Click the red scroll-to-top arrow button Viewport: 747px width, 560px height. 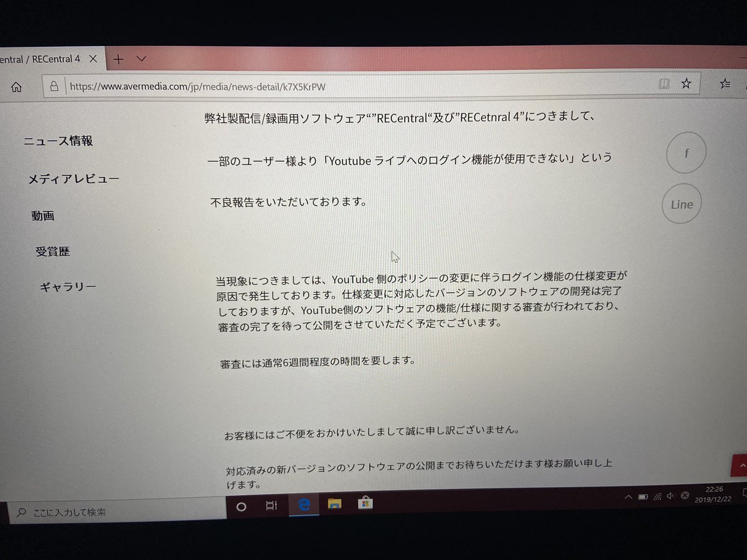740,464
